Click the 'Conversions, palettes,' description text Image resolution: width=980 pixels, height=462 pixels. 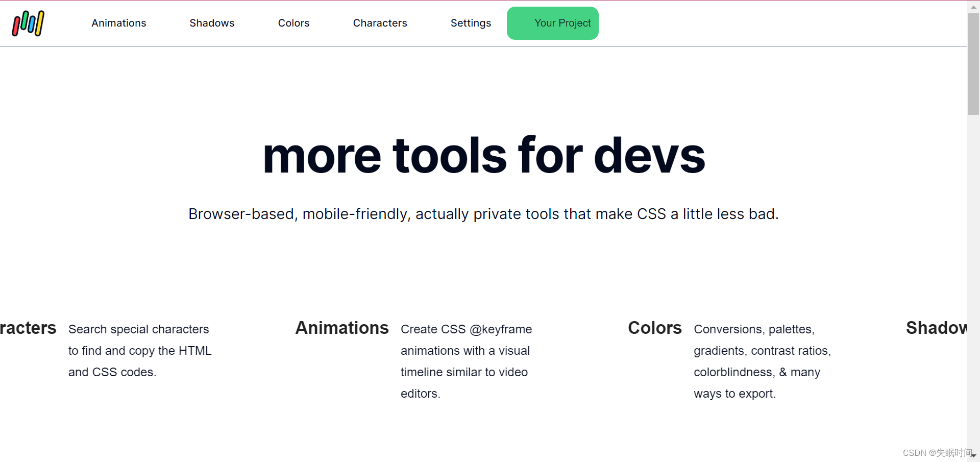[x=763, y=361]
